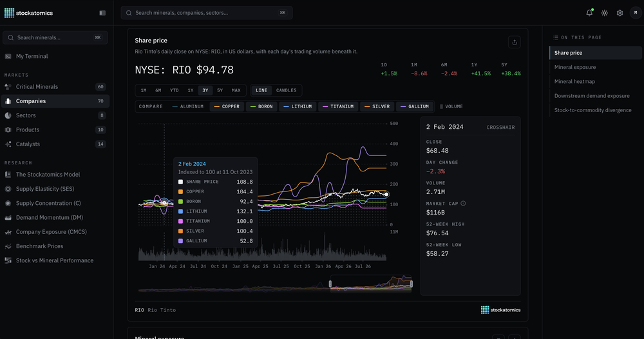
Task: Toggle the Volume display
Action: point(451,106)
